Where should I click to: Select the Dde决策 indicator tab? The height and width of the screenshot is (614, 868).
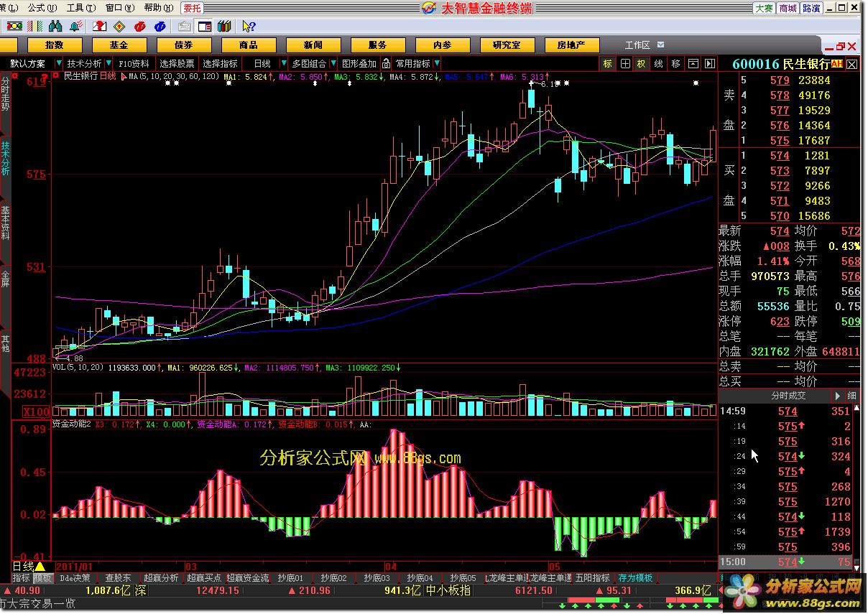[75, 578]
